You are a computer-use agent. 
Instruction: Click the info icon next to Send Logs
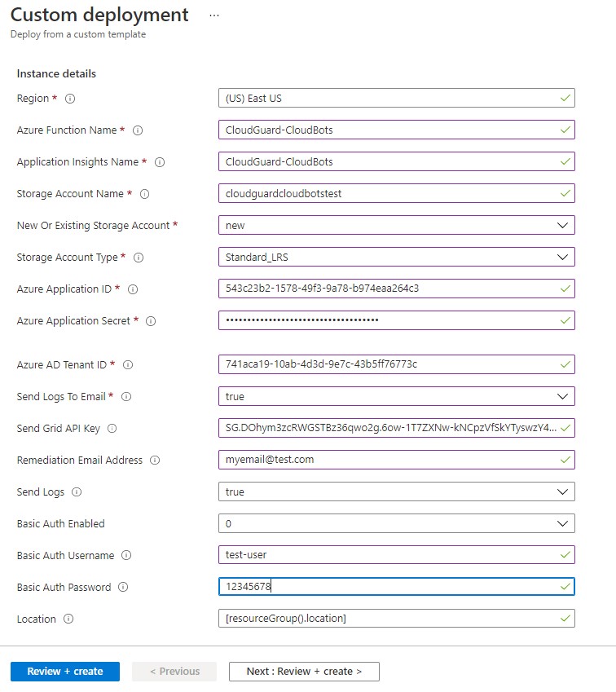pyautogui.click(x=77, y=492)
